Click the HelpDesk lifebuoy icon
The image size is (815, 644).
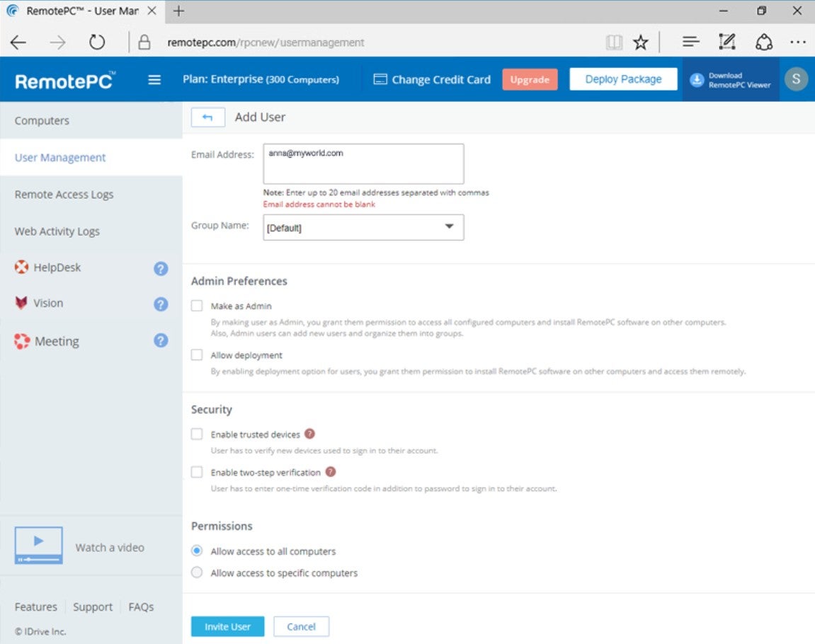pos(21,267)
